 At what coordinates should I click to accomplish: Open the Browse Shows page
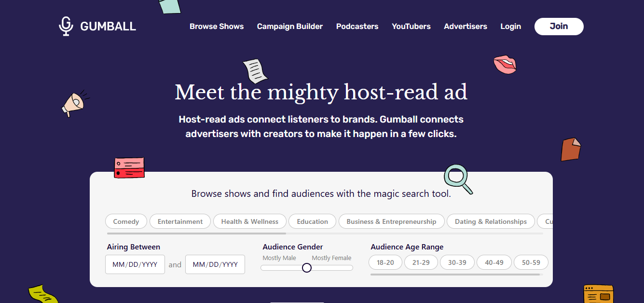pos(217,27)
